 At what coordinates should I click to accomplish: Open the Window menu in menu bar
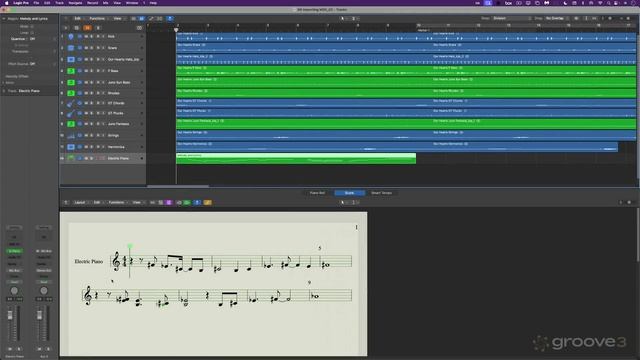[132, 3]
